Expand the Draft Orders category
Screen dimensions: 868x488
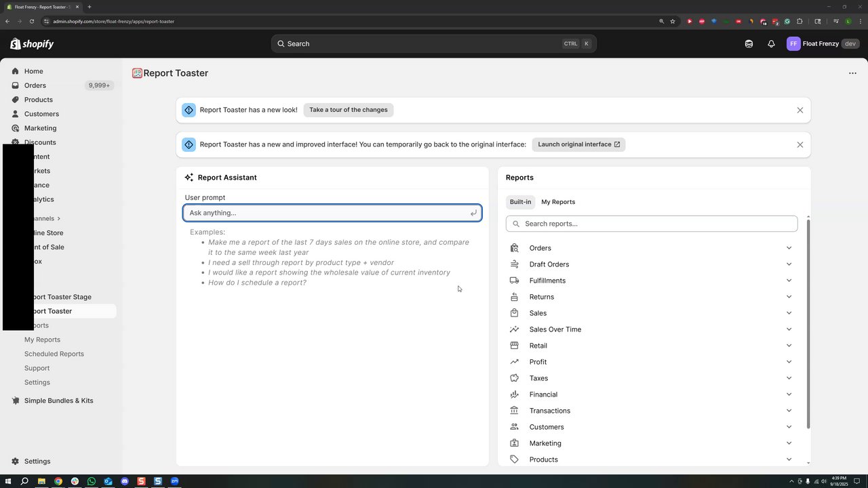tap(652, 264)
